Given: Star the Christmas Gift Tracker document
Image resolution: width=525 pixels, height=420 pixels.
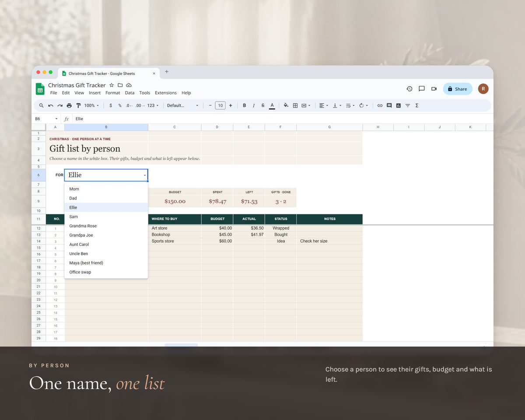Looking at the screenshot, I should (112, 85).
